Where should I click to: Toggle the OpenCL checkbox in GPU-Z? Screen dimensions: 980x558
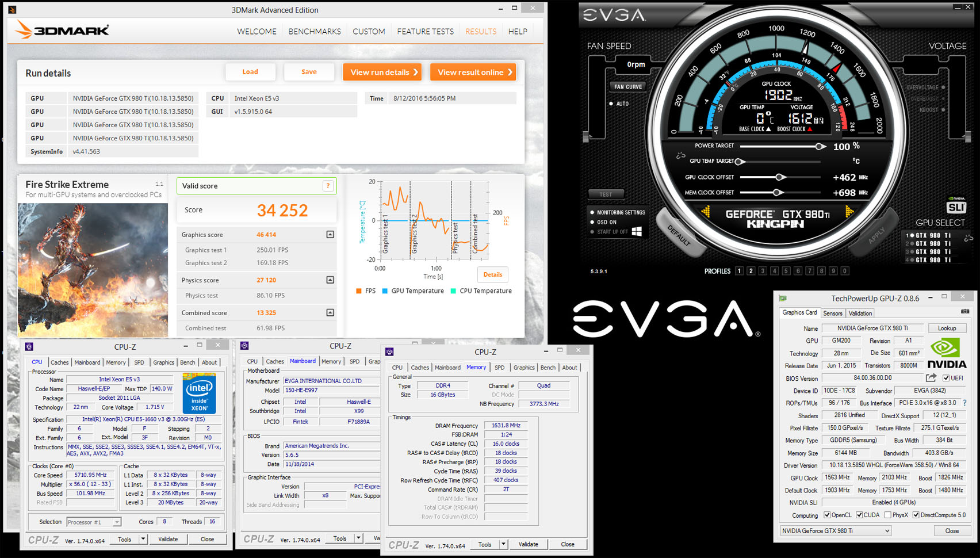827,515
